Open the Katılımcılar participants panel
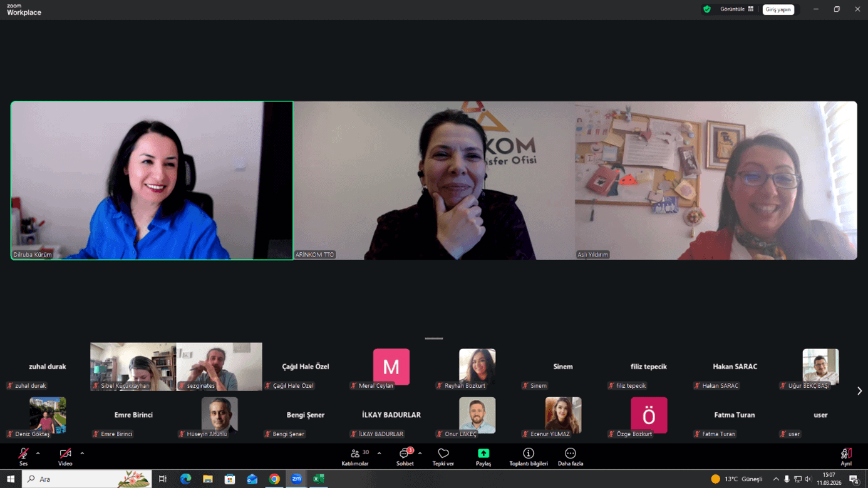The image size is (868, 488). point(355,456)
